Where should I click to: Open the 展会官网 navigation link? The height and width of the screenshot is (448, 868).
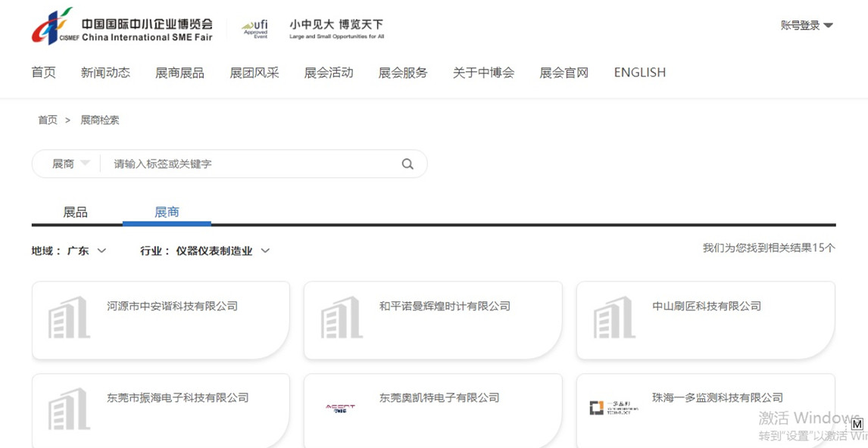point(564,73)
